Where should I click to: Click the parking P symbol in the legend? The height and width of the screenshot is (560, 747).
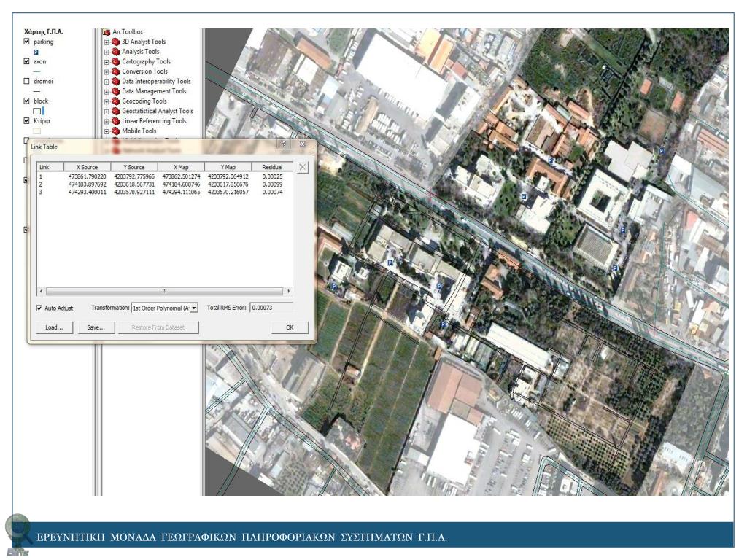(x=36, y=52)
